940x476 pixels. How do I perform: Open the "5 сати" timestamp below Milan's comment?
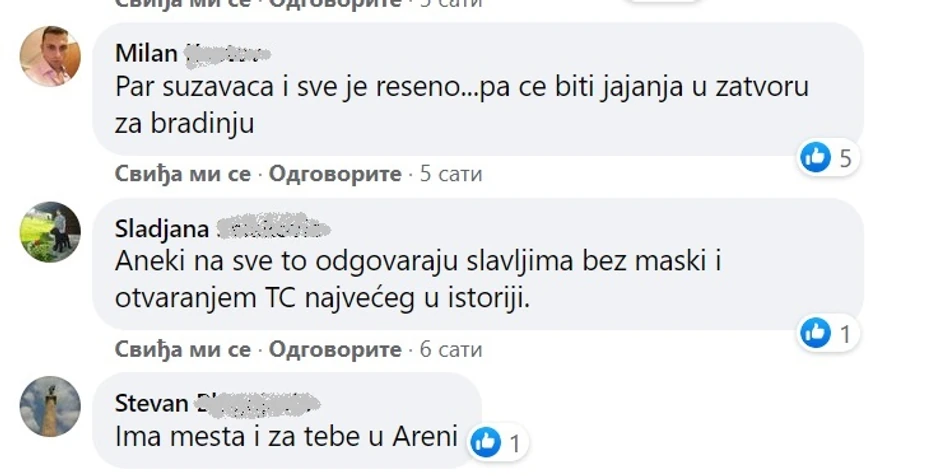pyautogui.click(x=450, y=174)
